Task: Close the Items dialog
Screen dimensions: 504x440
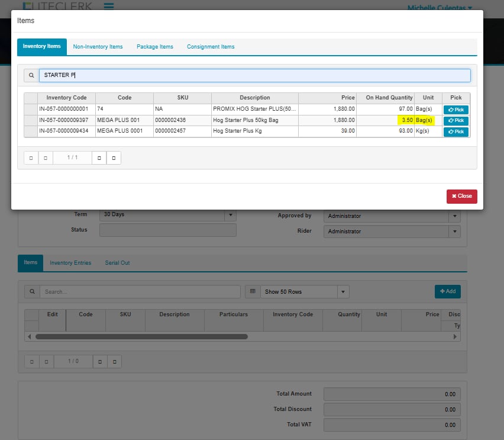Action: [x=461, y=196]
